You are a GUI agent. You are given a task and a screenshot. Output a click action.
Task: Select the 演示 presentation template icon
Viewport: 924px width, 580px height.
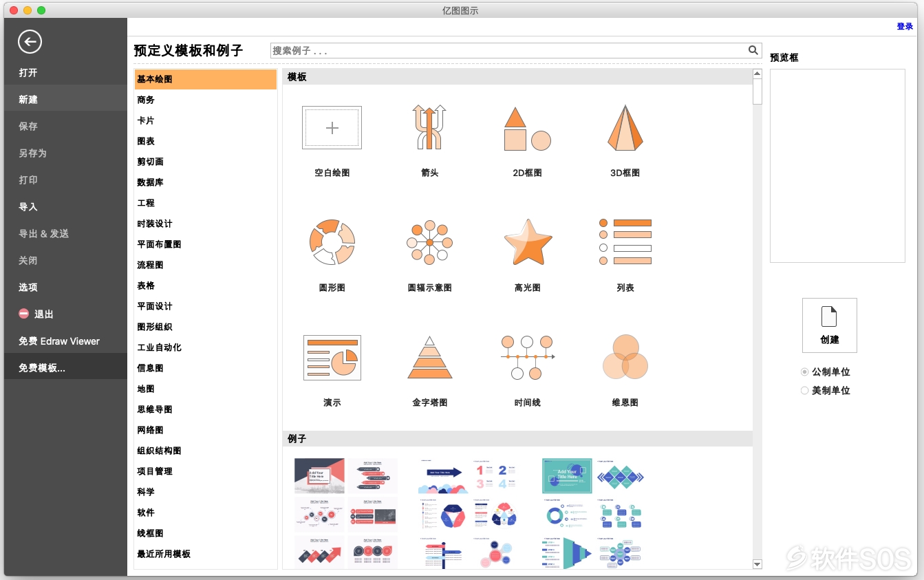pyautogui.click(x=332, y=358)
